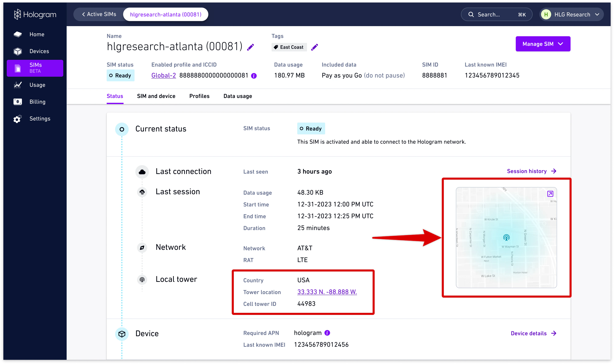614x364 pixels.
Task: Click the Last seen 3 hours ago text
Action: [x=315, y=171]
